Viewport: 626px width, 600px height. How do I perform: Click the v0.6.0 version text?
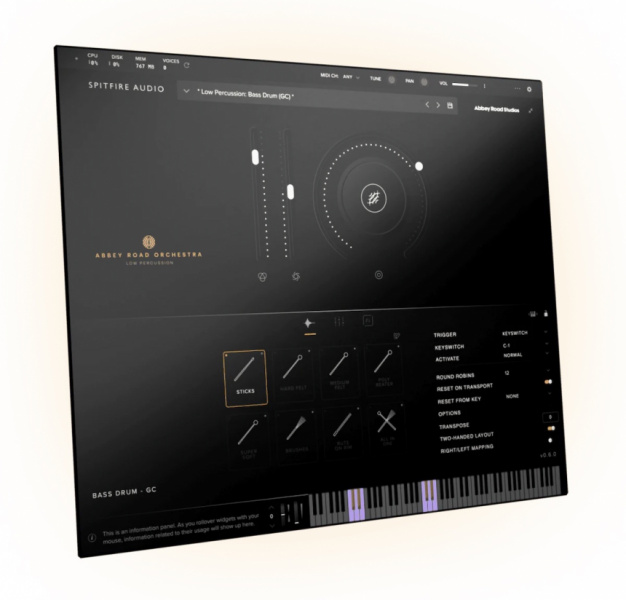point(548,455)
